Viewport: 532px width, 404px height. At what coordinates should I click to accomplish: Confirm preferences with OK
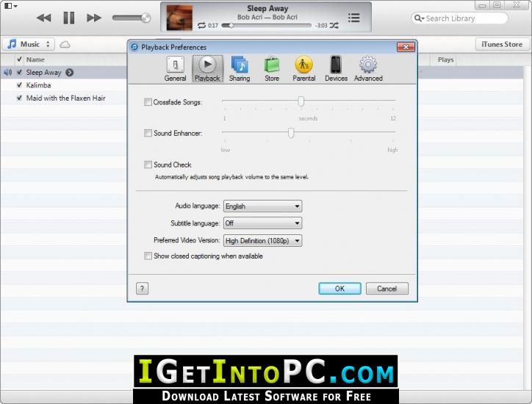pyautogui.click(x=339, y=289)
